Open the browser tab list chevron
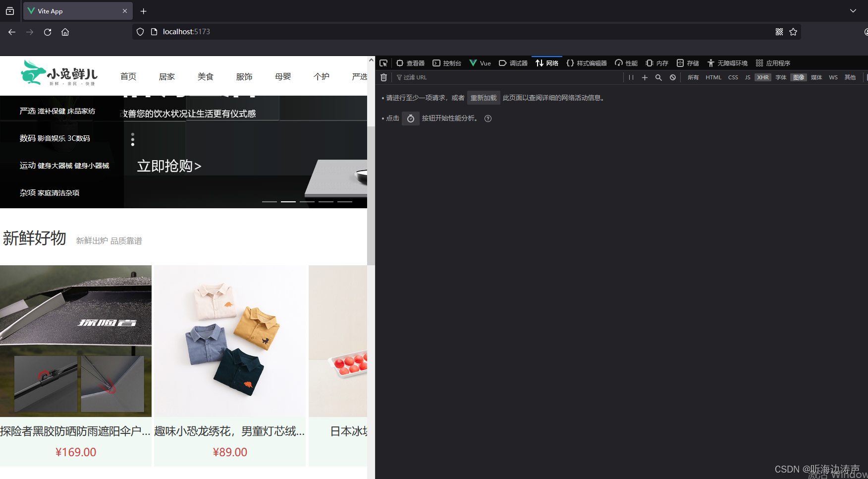This screenshot has height=479, width=868. coord(853,10)
